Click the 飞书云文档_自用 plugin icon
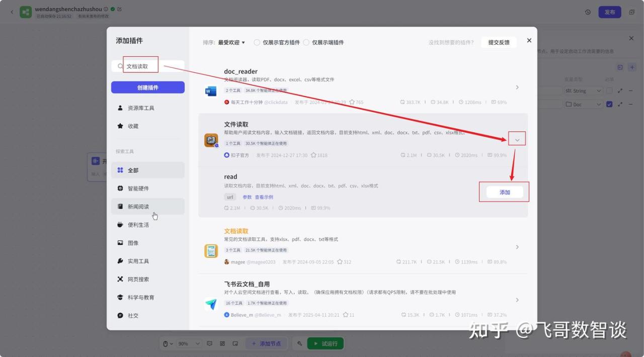The height and width of the screenshot is (357, 644). [211, 304]
